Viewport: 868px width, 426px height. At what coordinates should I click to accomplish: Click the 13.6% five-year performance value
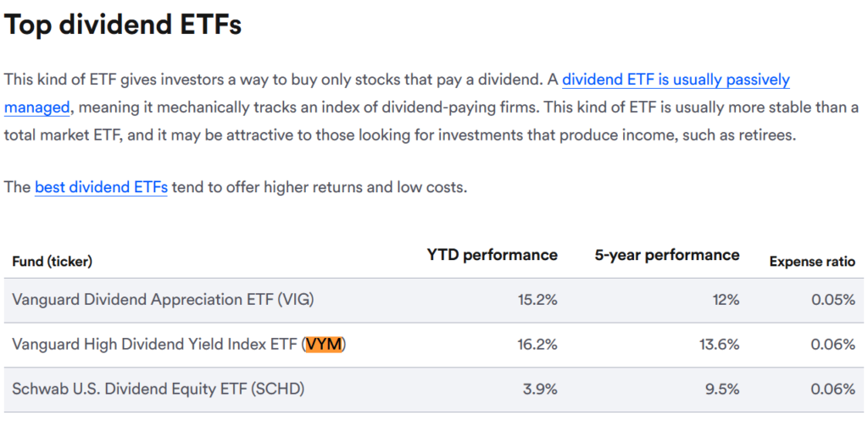[x=721, y=345]
